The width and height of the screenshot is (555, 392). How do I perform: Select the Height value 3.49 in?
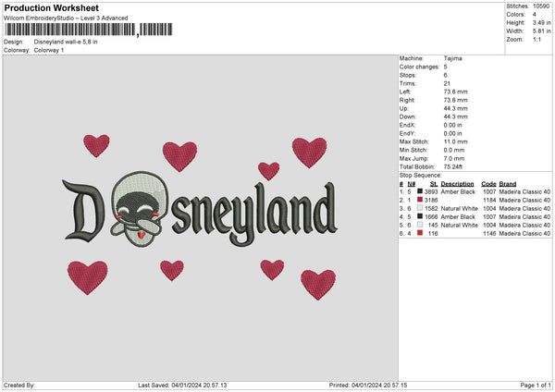click(541, 22)
